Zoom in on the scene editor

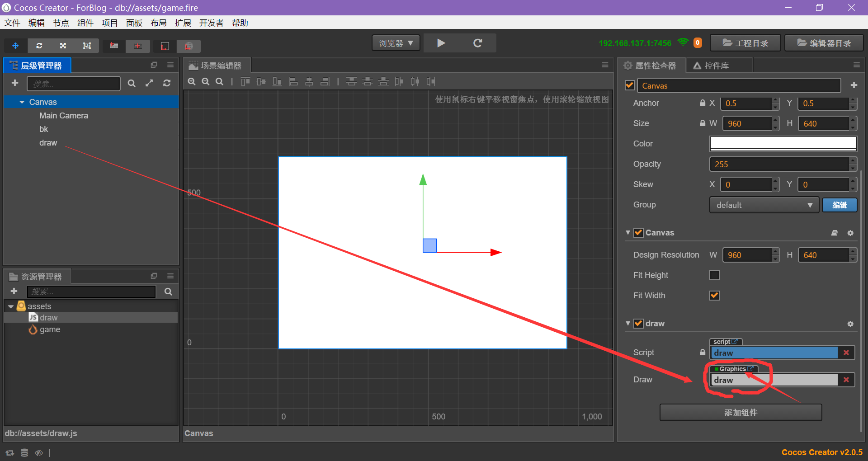coord(192,81)
